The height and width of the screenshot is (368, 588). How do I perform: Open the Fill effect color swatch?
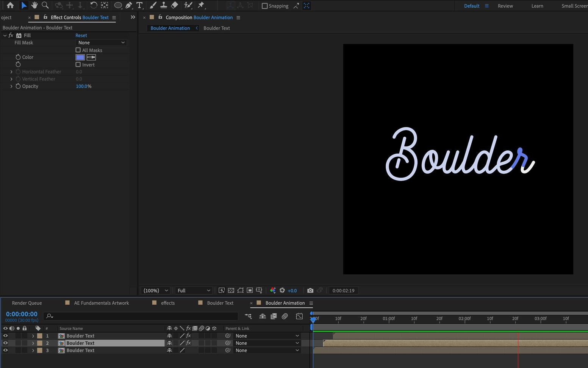click(x=80, y=57)
